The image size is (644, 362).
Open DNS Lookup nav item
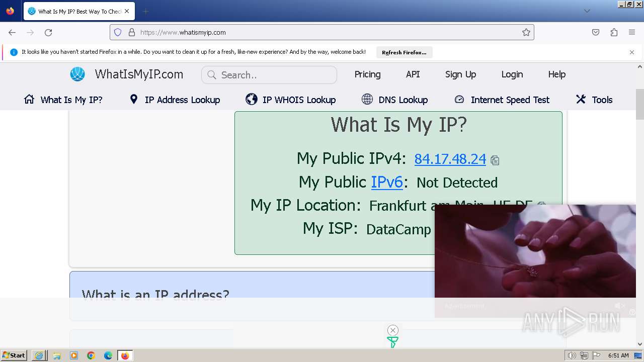point(394,100)
